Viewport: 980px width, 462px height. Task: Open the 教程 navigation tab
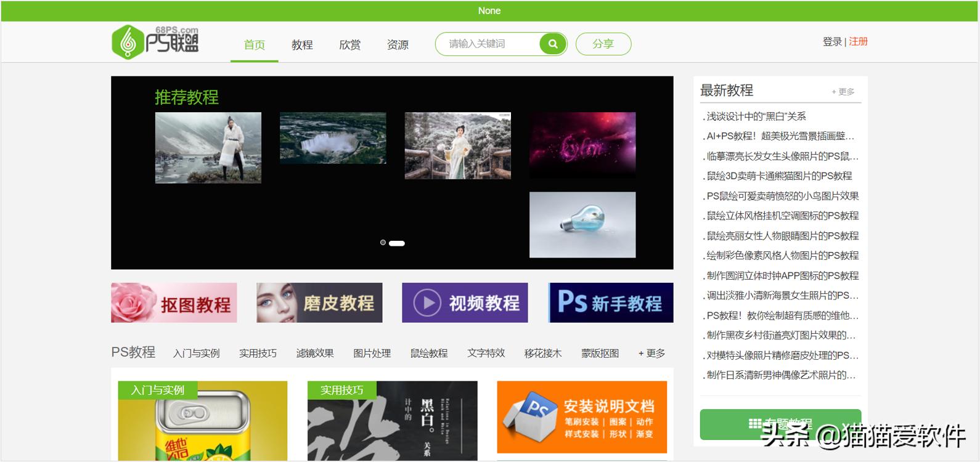302,45
